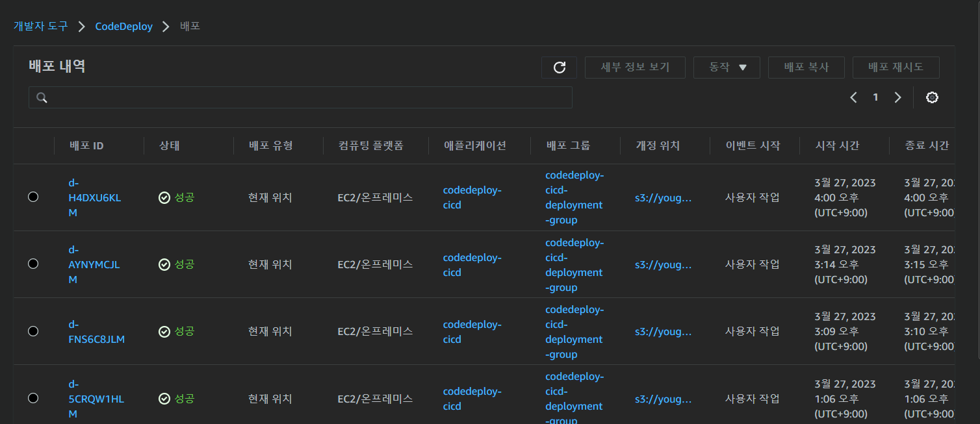
Task: Open s3 revision location in d-AYNYMCJLM row
Action: [663, 265]
